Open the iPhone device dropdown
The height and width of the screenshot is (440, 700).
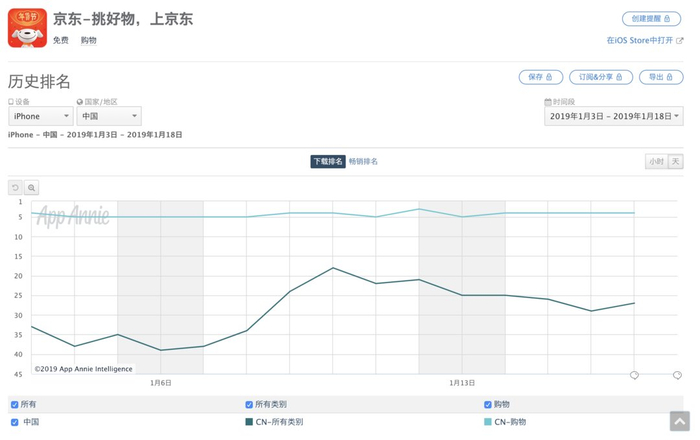click(40, 116)
